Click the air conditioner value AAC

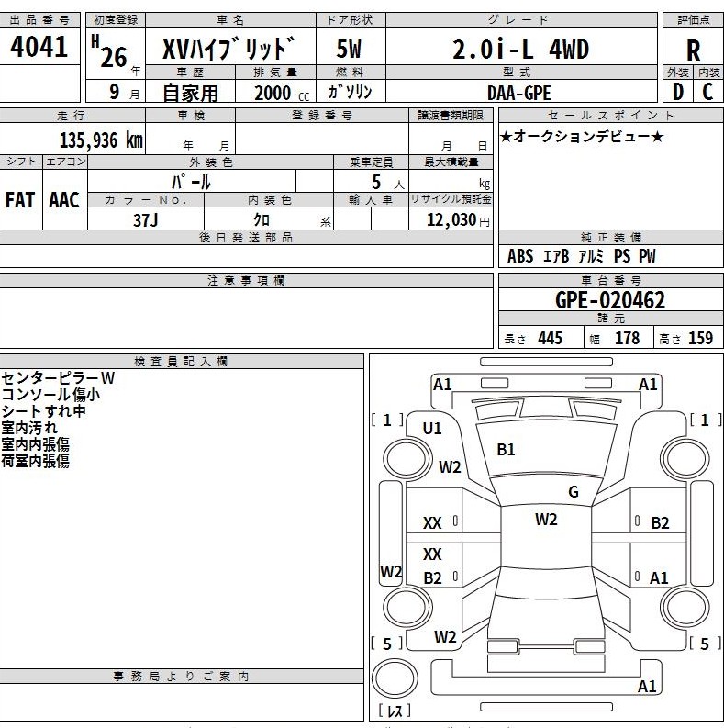click(x=64, y=200)
